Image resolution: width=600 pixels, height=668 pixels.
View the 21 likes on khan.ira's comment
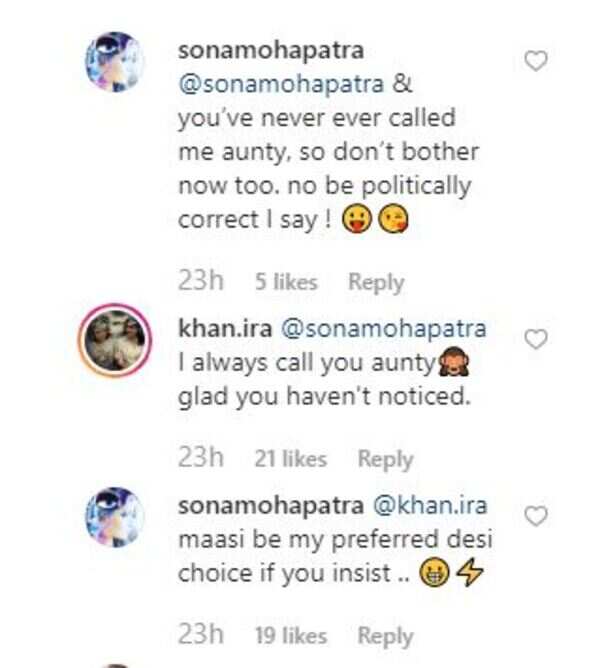point(290,459)
